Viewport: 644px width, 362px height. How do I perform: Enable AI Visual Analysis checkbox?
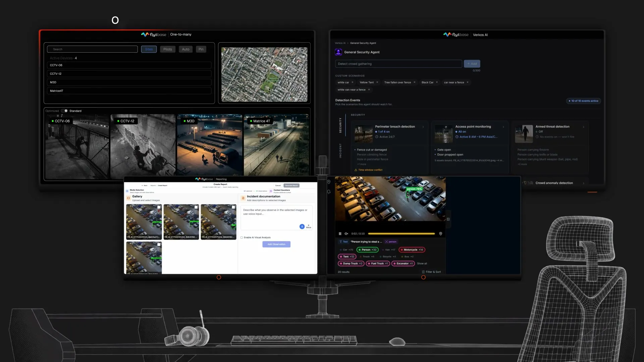coord(241,238)
